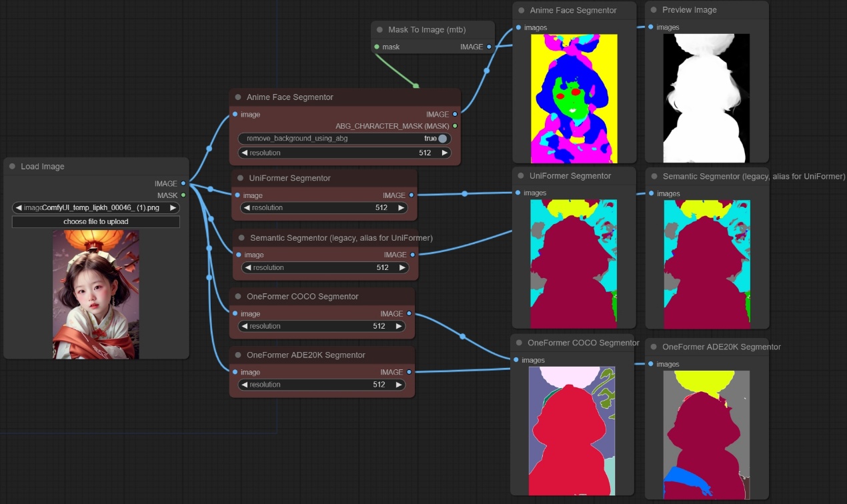The width and height of the screenshot is (847, 504).
Task: Click the collapse dot on UniFormer Segmentor settings node
Action: click(x=240, y=179)
